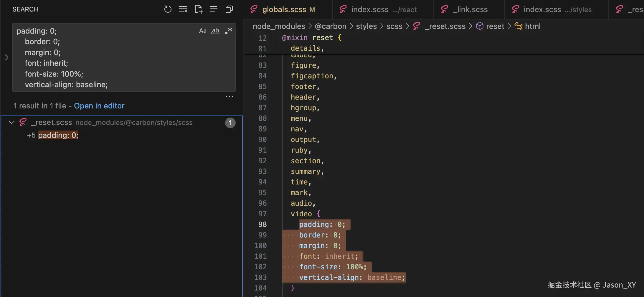Viewport: 644px width, 297px height.
Task: Click the @carbon breadcrumb entry
Action: click(330, 26)
